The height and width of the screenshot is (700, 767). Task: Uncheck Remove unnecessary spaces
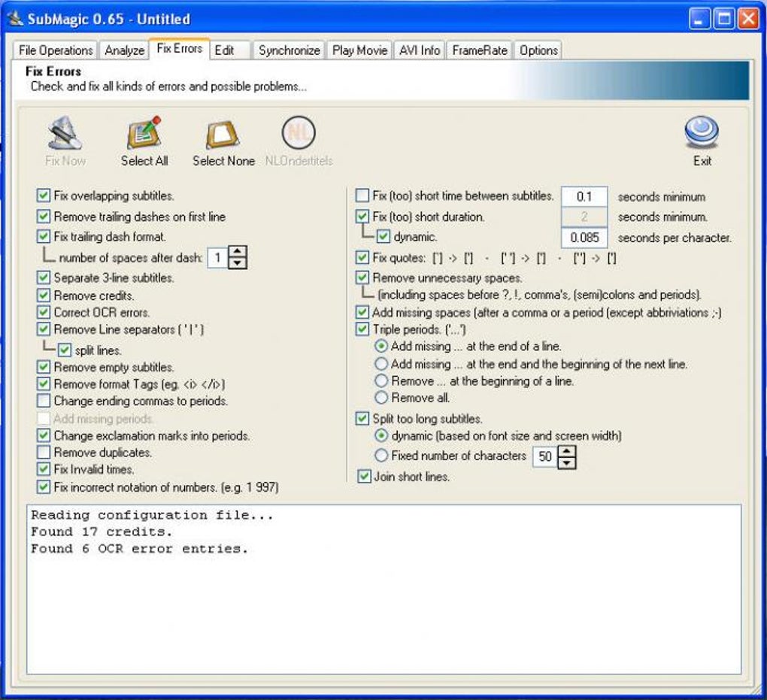tap(362, 278)
